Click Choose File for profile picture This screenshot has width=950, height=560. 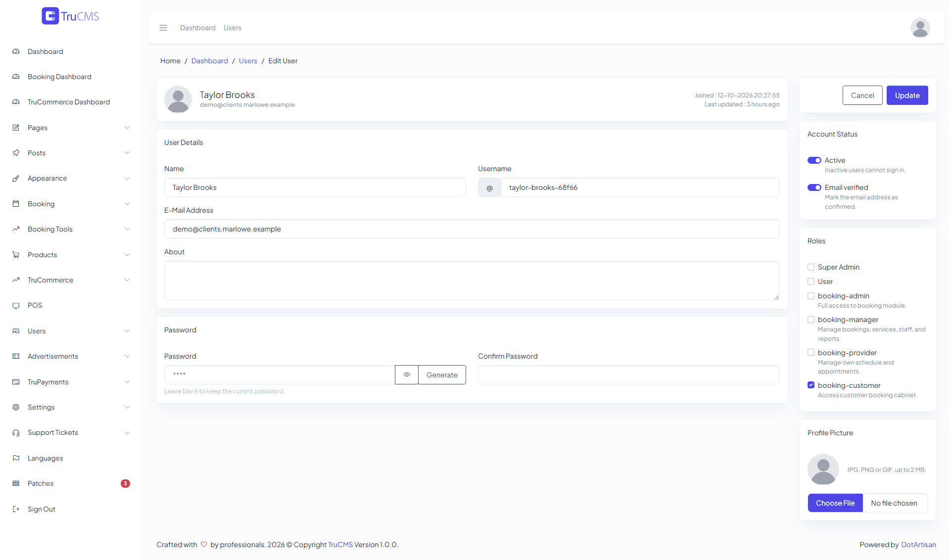pos(835,503)
